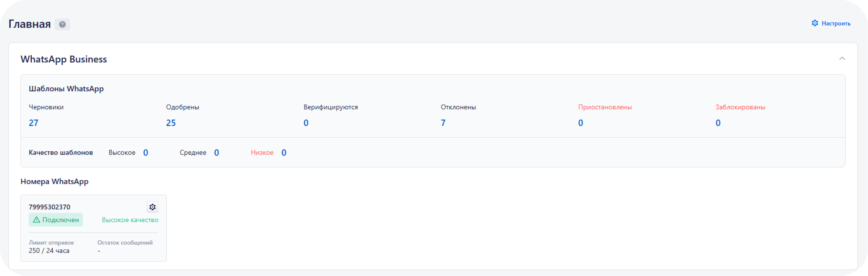Click the Лимит отправок label
868x276 pixels.
coord(51,243)
